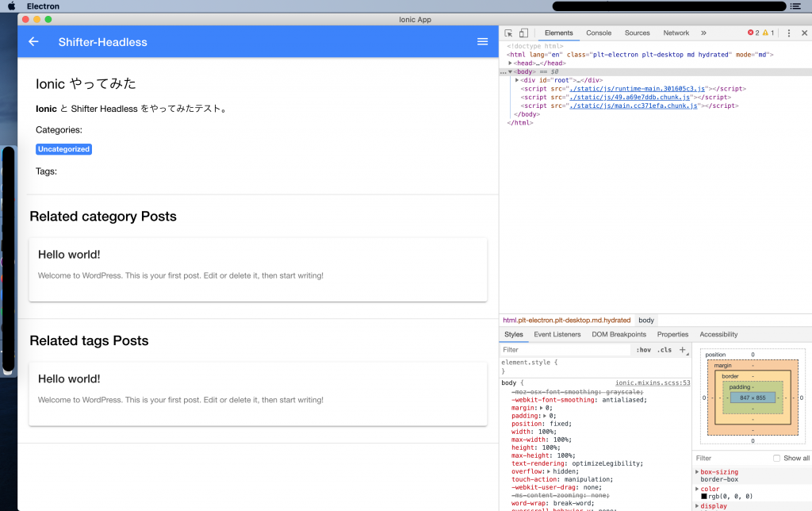Image resolution: width=812 pixels, height=511 pixels.
Task: Enable the Show all checkbox
Action: pos(776,458)
